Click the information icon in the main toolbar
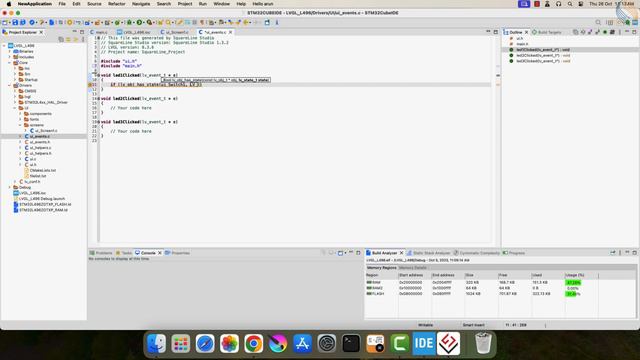 click(277, 22)
